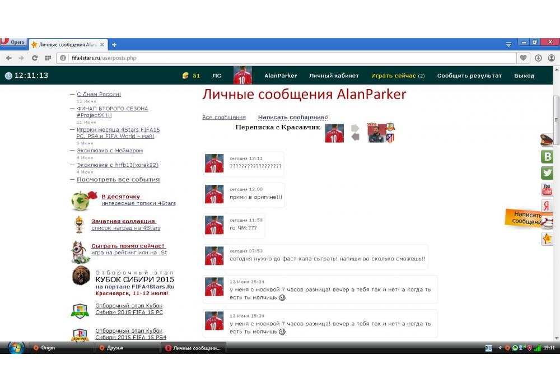Open Сыграть прямо сейчас! link

(x=129, y=246)
